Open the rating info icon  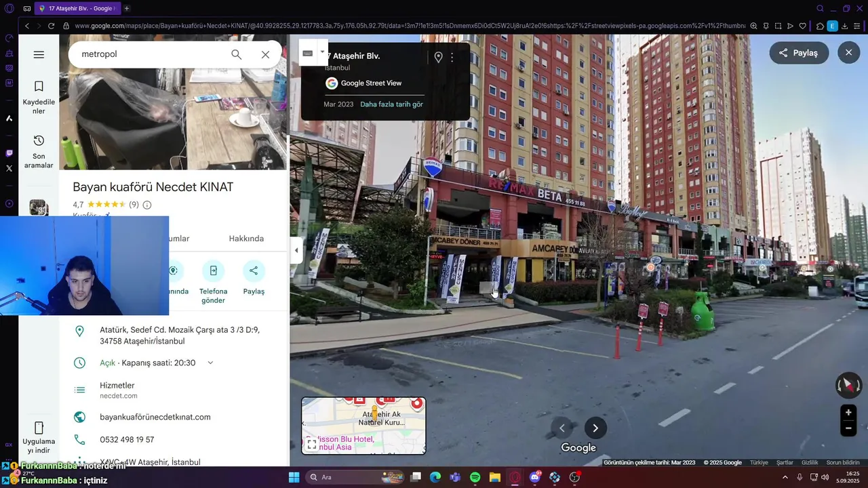coord(147,205)
